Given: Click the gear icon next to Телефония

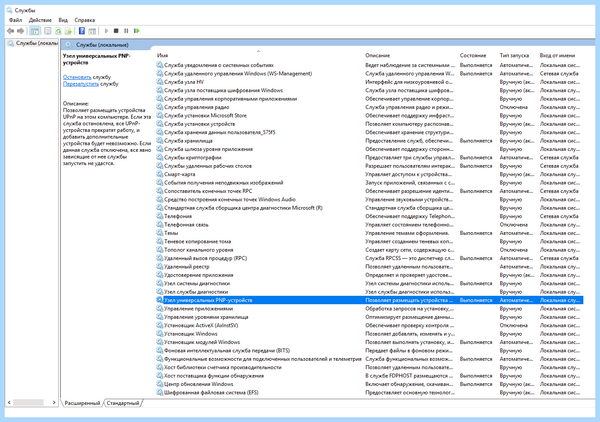Looking at the screenshot, I should [x=160, y=216].
